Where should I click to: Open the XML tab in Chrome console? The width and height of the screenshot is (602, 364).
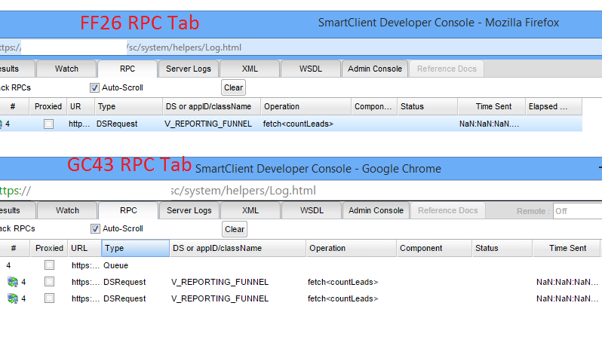(x=250, y=210)
